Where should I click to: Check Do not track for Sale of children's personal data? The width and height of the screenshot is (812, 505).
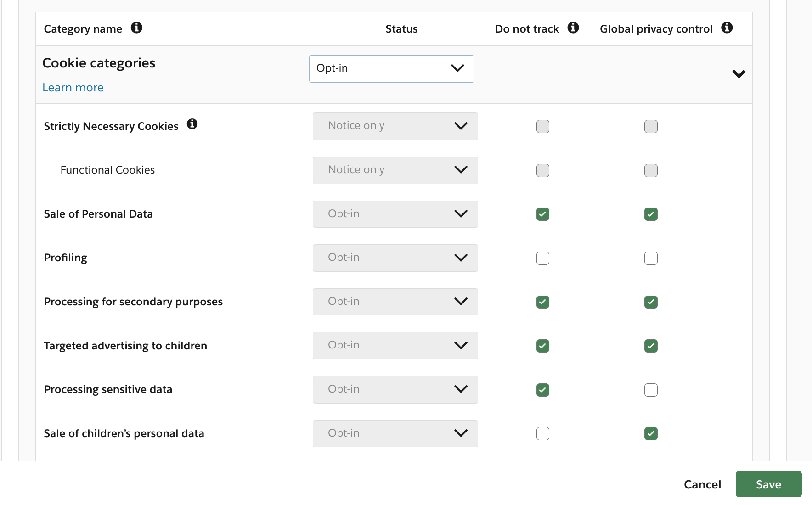pyautogui.click(x=542, y=433)
